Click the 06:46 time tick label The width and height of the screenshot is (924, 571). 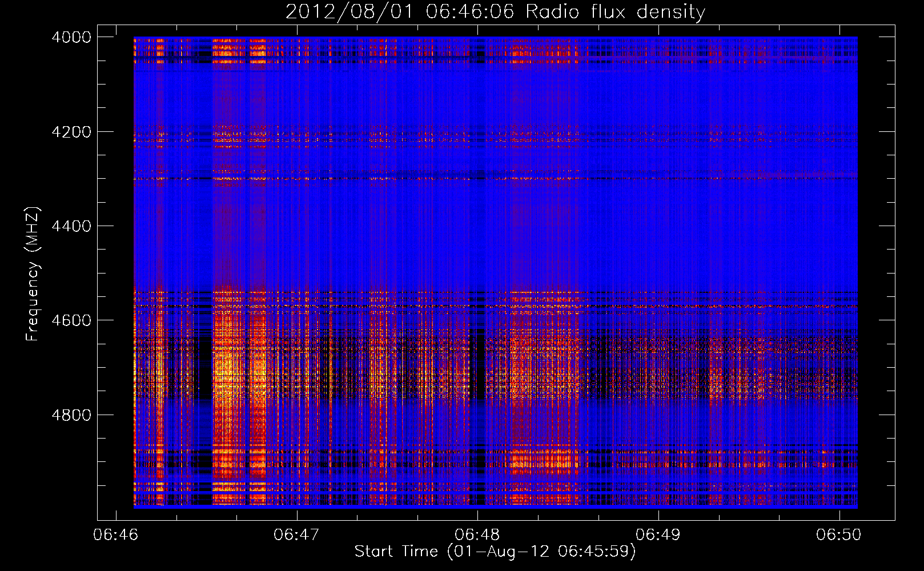[x=116, y=534]
